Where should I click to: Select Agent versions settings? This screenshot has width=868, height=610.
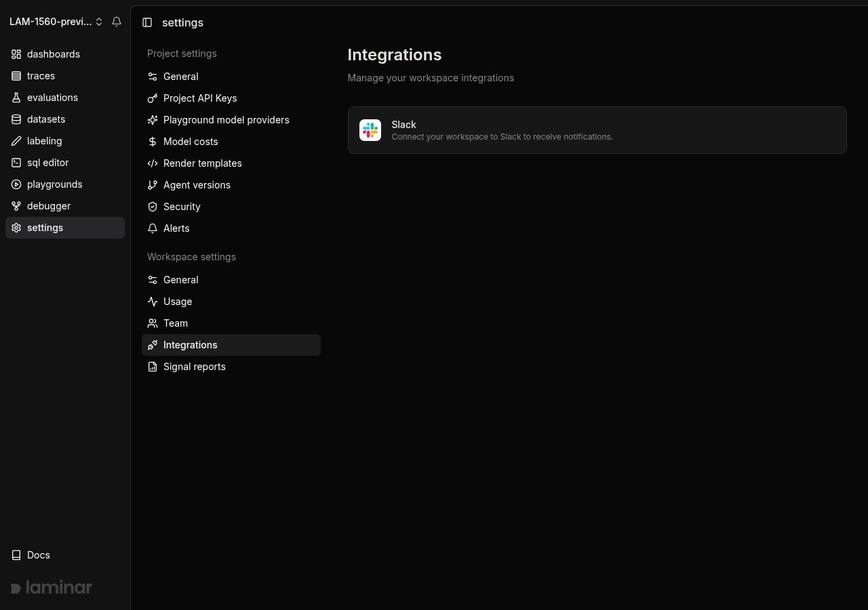pos(231,185)
